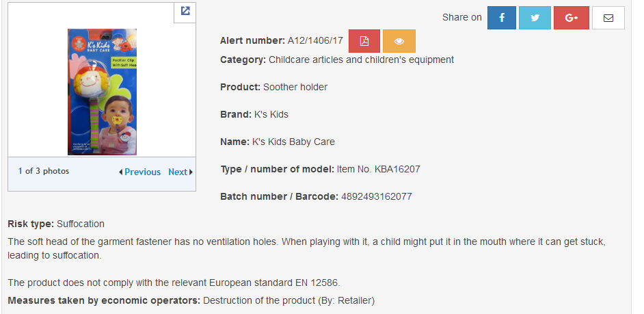Send the alert by email envelope icon
This screenshot has height=314, width=644.
(x=608, y=18)
